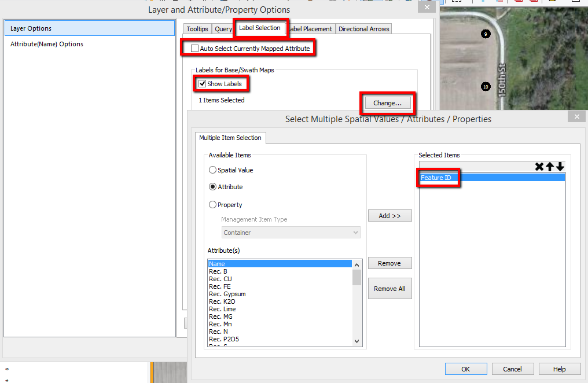This screenshot has width=588, height=383.
Task: Click map point marker 10
Action: [x=486, y=87]
